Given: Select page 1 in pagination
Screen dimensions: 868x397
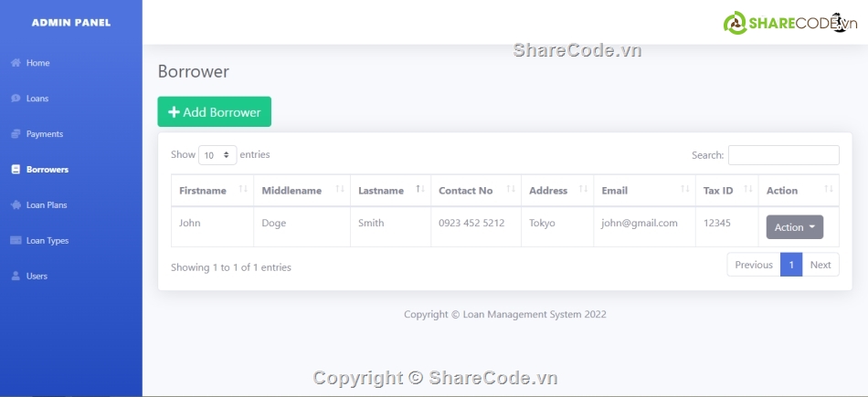Looking at the screenshot, I should (x=790, y=265).
